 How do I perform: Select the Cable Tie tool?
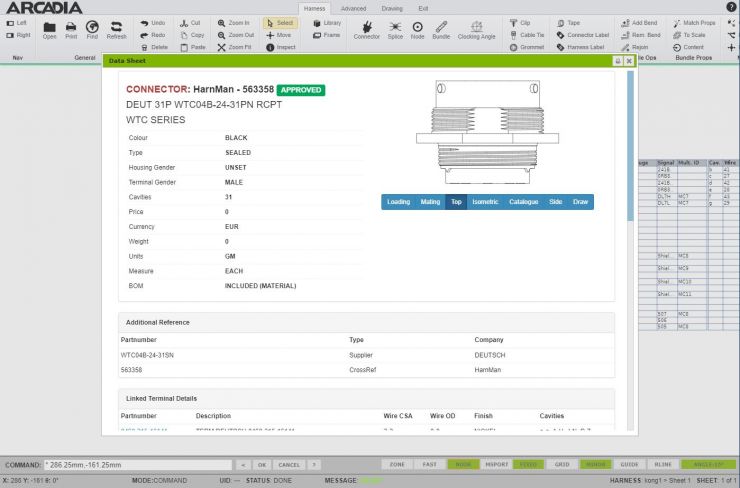[x=527, y=35]
